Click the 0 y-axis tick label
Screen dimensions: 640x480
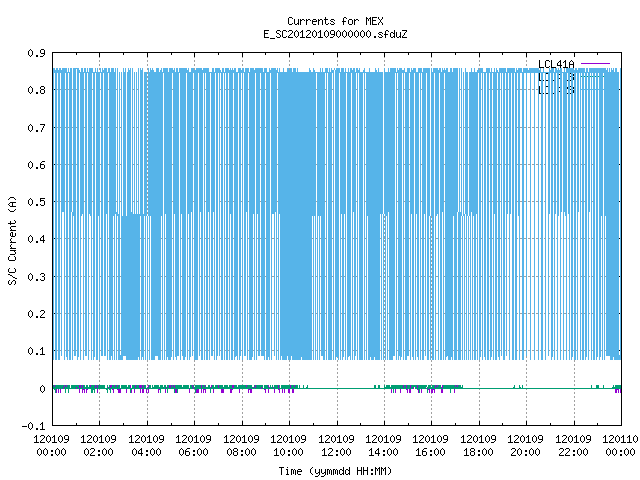coord(42,389)
